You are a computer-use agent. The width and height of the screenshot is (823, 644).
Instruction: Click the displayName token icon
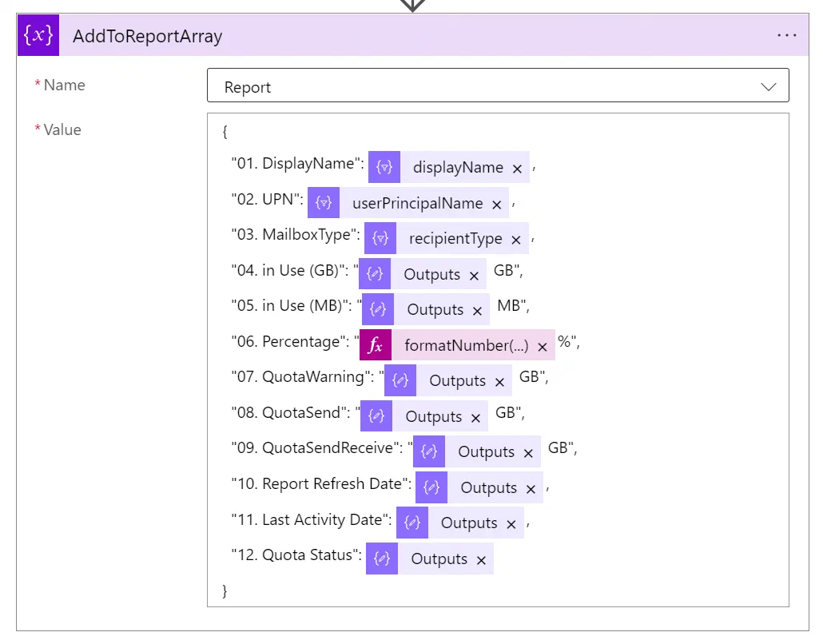click(384, 167)
